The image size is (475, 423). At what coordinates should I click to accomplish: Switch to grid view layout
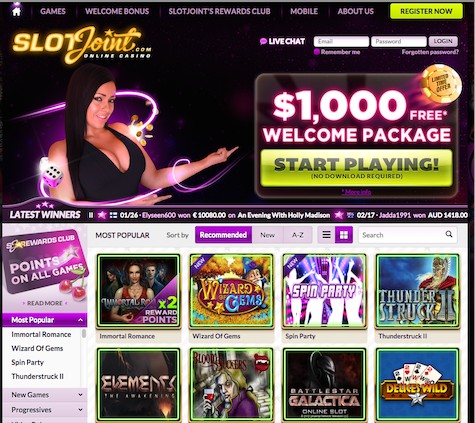[344, 235]
